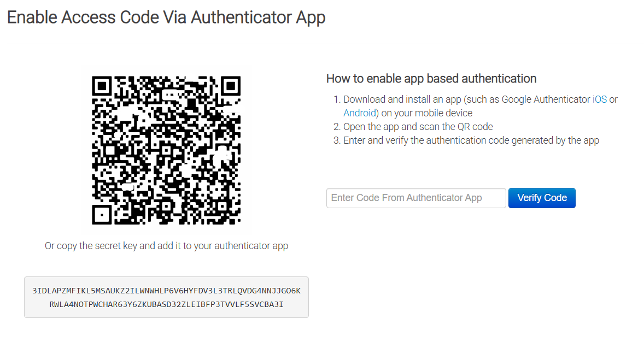Viewport: 644px width, 342px height.
Task: Click the QR code's bottom-left finder square
Action: tap(102, 214)
